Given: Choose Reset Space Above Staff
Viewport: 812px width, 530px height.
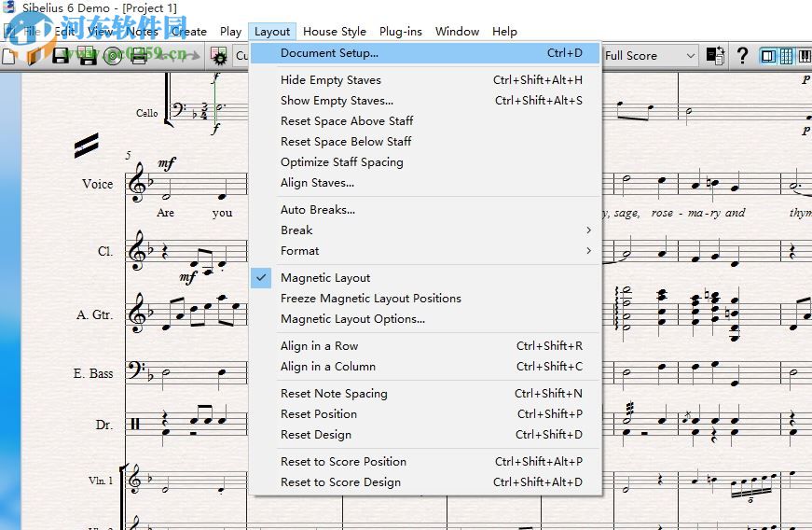Looking at the screenshot, I should point(424,120).
